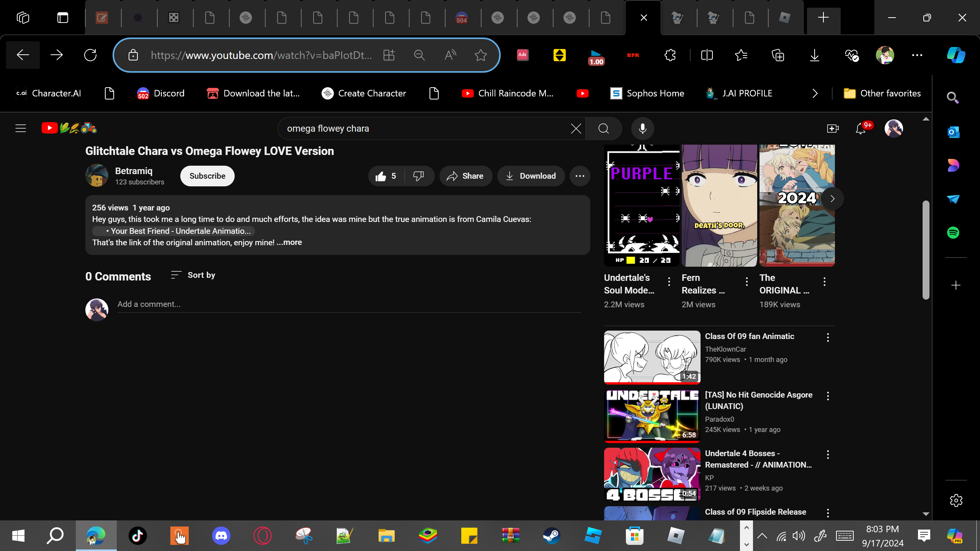Viewport: 980px width, 551px height.
Task: Open Edge split screen icon
Action: pyautogui.click(x=707, y=55)
